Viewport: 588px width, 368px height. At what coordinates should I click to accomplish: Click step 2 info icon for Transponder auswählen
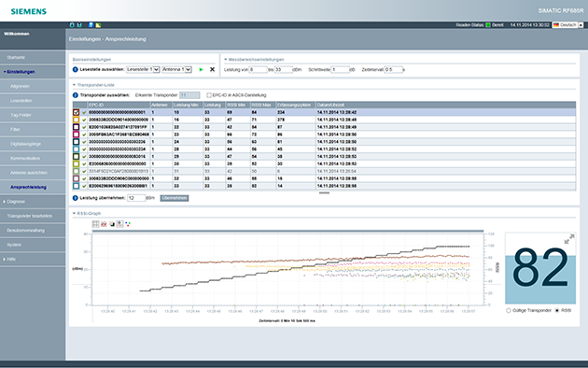click(76, 95)
